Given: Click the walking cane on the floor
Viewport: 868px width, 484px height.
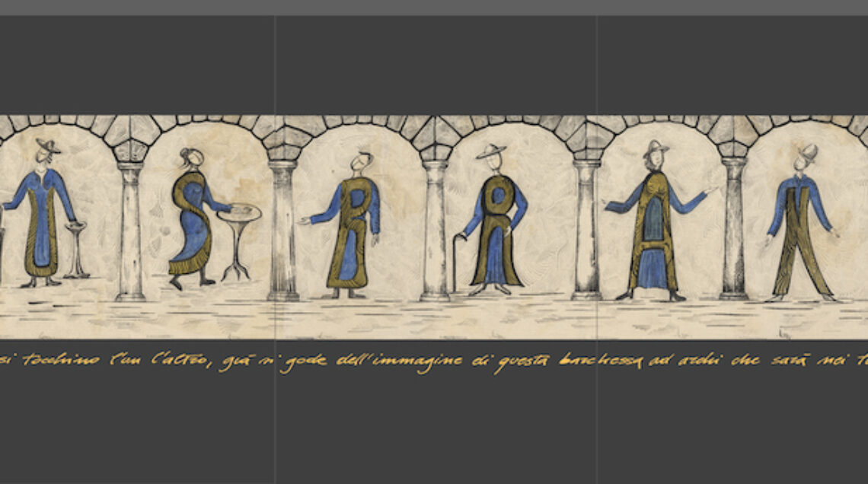Looking at the screenshot, I should 456,263.
